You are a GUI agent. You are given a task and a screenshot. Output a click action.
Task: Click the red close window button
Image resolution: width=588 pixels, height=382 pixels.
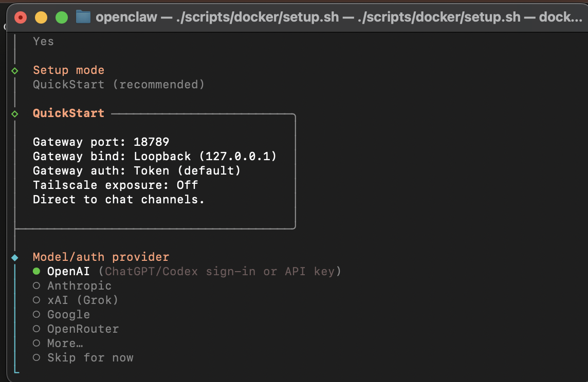tap(21, 17)
